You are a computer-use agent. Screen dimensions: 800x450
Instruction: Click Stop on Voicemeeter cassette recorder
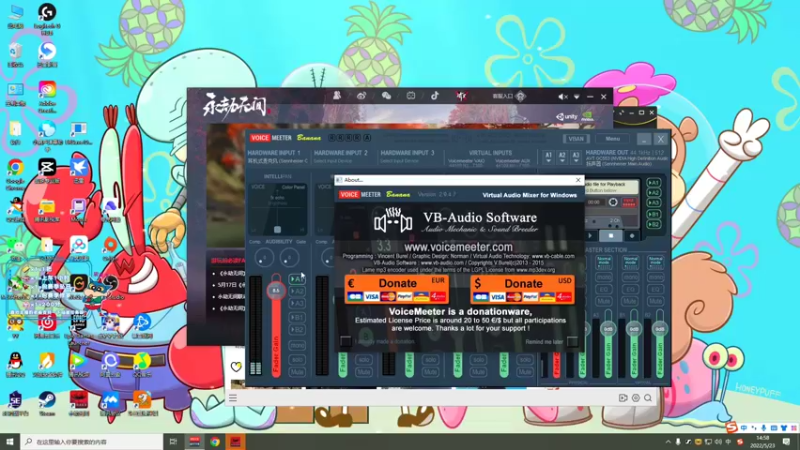point(611,236)
